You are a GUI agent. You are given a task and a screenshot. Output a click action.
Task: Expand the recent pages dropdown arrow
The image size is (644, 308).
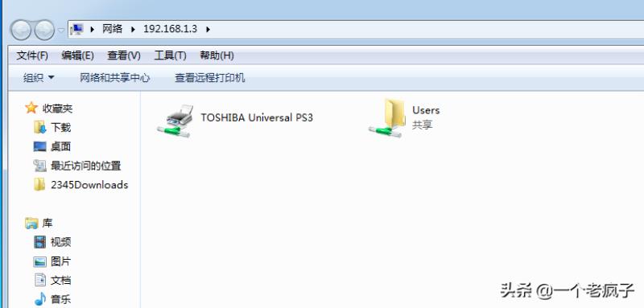click(x=61, y=31)
